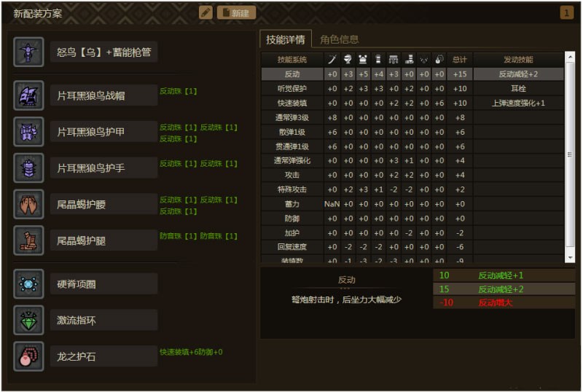583x392 pixels.
Task: Click the accessories column header icon
Action: coord(424,59)
